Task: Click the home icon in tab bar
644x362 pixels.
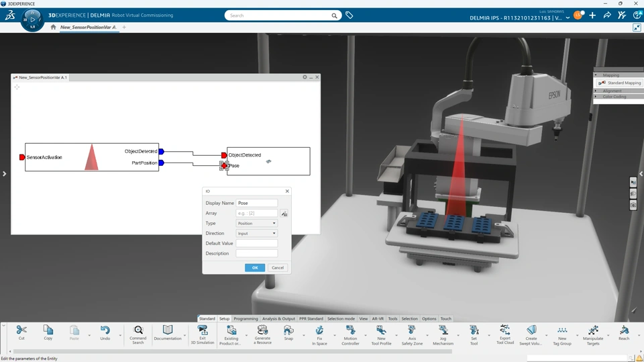Action: (53, 27)
